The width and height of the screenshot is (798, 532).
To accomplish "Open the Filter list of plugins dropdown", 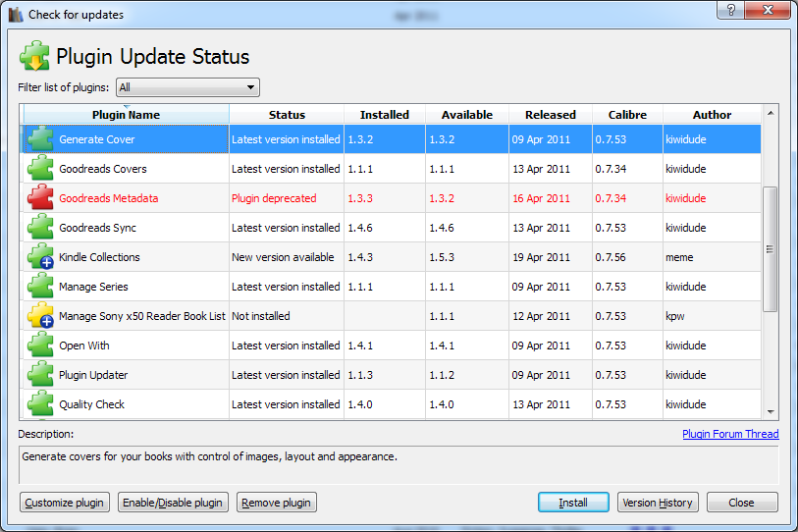I will tap(187, 87).
